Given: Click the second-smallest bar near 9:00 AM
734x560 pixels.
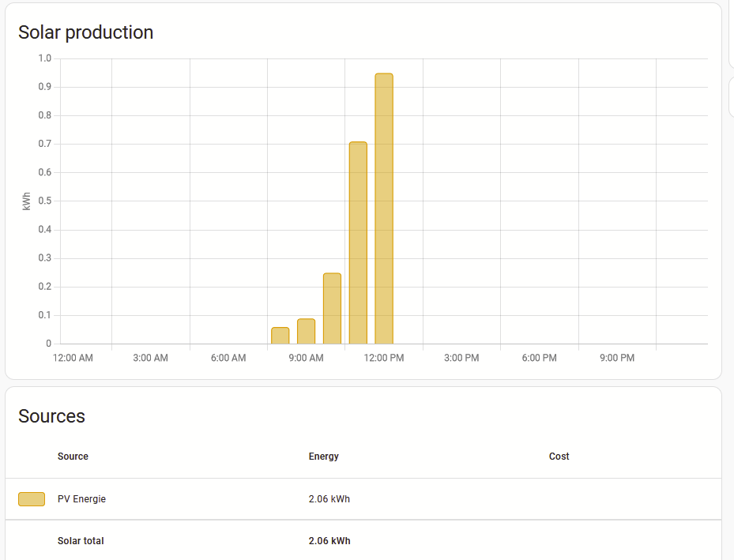Looking at the screenshot, I should click(x=306, y=332).
